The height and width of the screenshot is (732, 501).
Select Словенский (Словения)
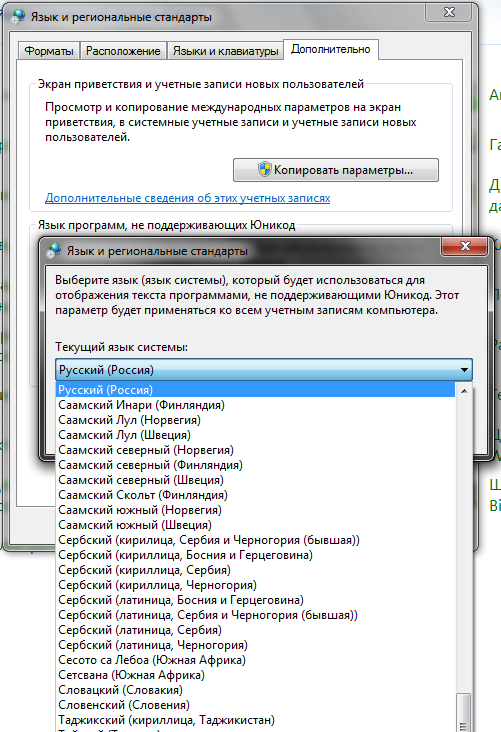(x=255, y=705)
